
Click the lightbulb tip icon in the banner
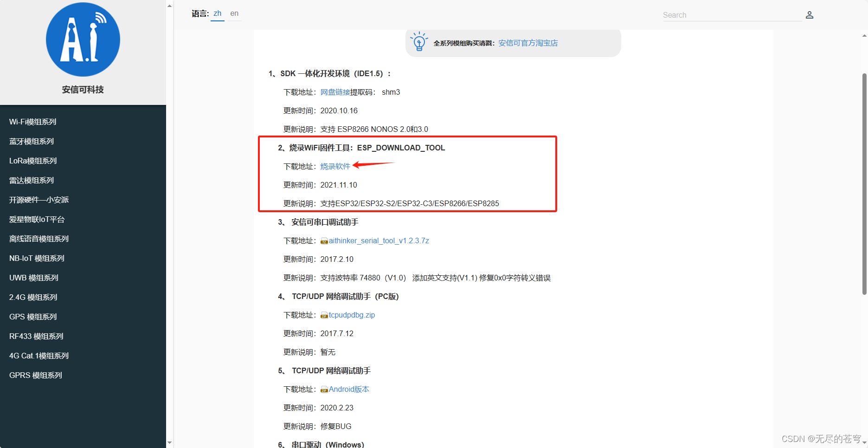pos(419,41)
